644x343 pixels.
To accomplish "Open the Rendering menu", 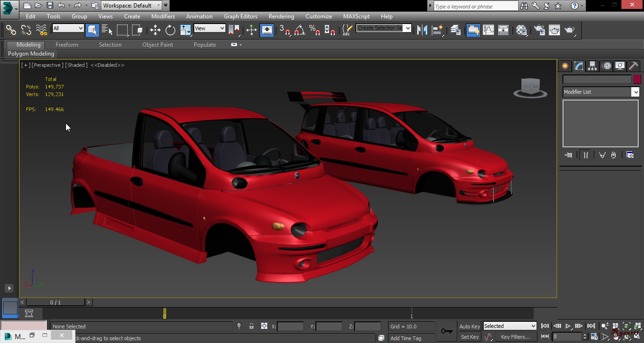I will pos(281,16).
